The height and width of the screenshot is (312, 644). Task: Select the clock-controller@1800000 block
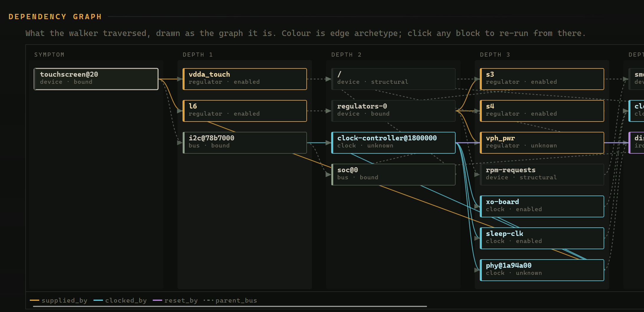click(393, 143)
